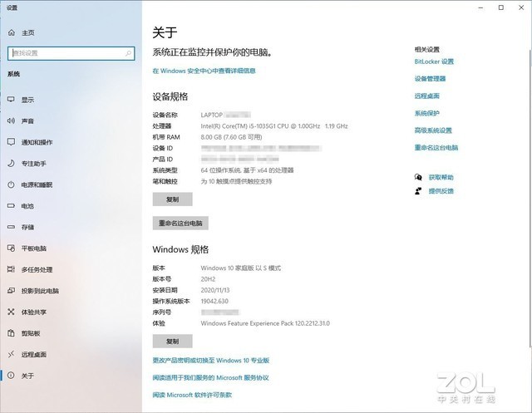Click RAM value 8.00 GB
The height and width of the screenshot is (413, 532).
(231, 137)
